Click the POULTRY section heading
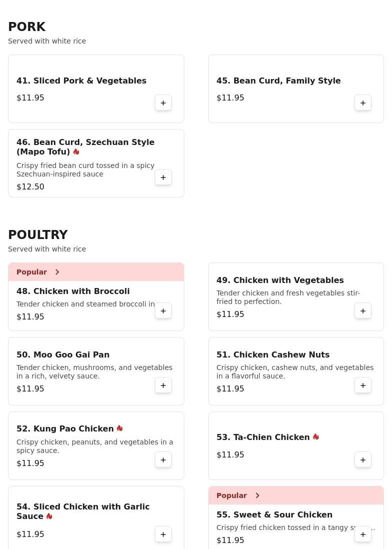The width and height of the screenshot is (392, 549). (x=38, y=235)
